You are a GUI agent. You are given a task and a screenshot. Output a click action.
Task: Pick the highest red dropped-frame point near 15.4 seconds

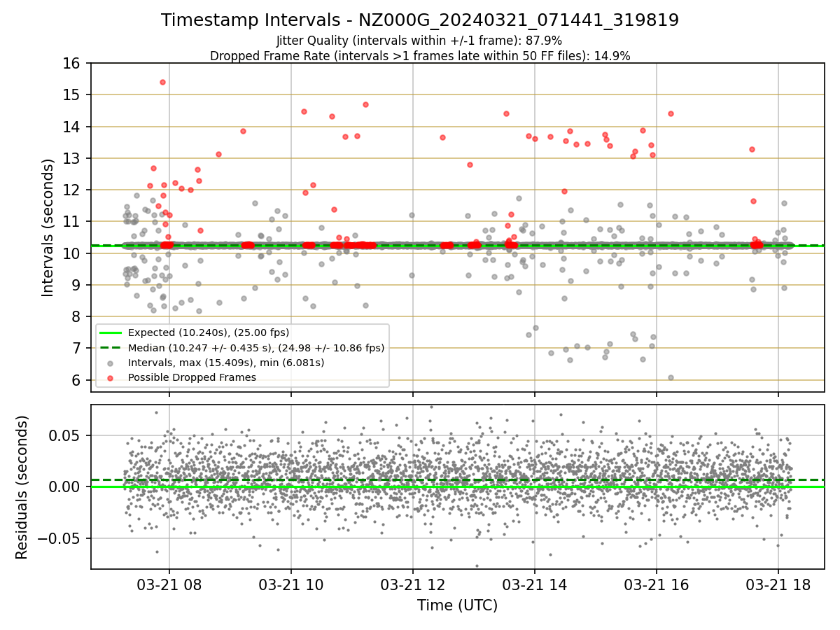162,82
